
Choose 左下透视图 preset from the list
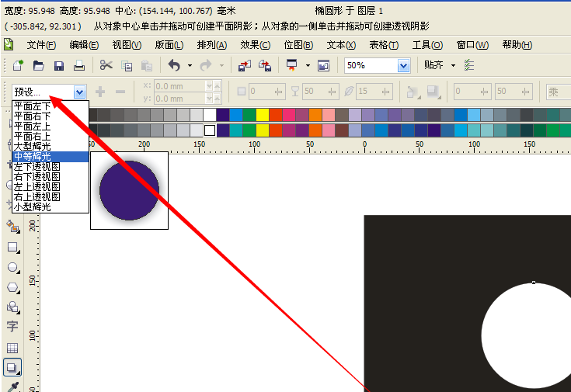tap(50, 167)
